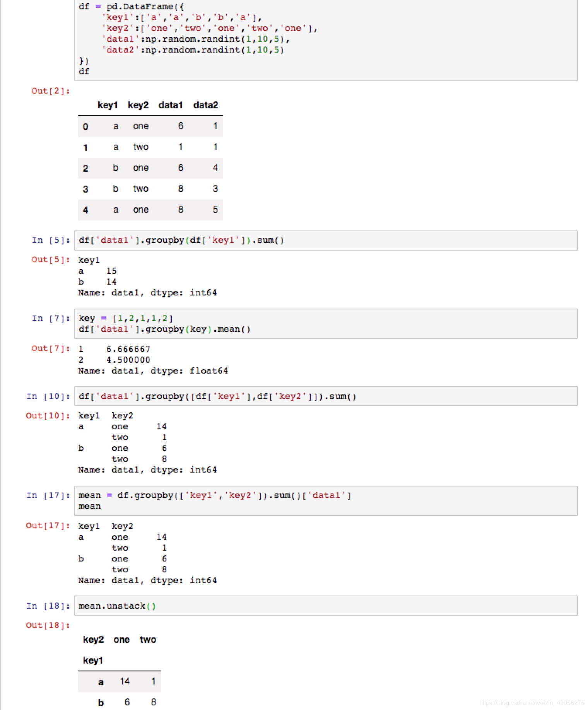Click the Out[5] output label
The height and width of the screenshot is (710, 588).
pyautogui.click(x=51, y=259)
